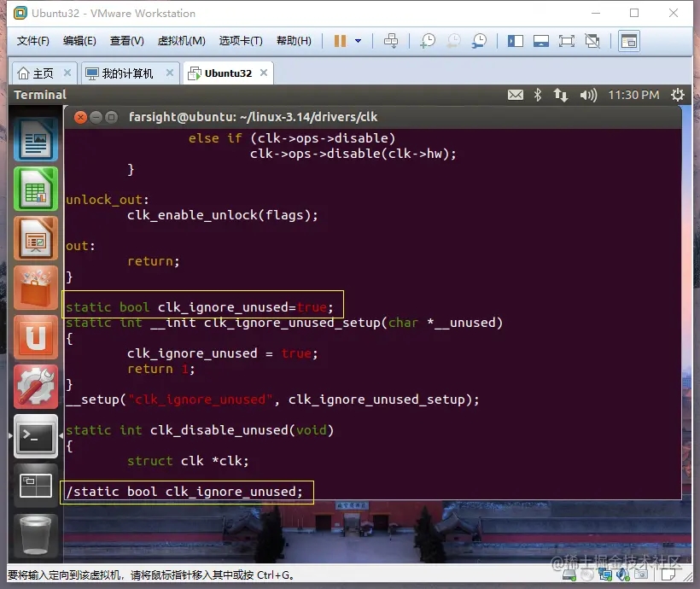The image size is (700, 589).
Task: Pause the virtual machine
Action: [x=340, y=41]
